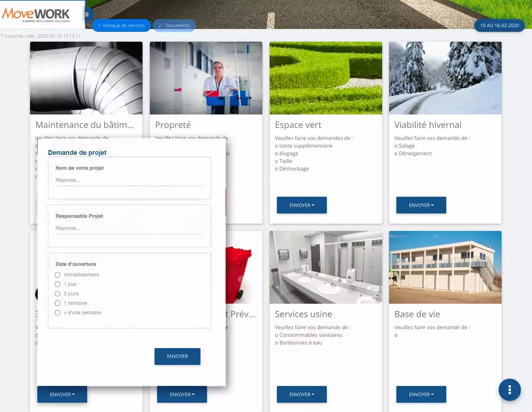
Task: Click the Propreté card photo
Action: [206, 78]
